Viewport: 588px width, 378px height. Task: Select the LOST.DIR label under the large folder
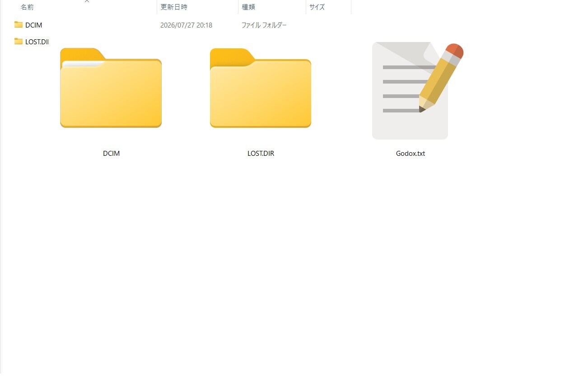pyautogui.click(x=261, y=154)
